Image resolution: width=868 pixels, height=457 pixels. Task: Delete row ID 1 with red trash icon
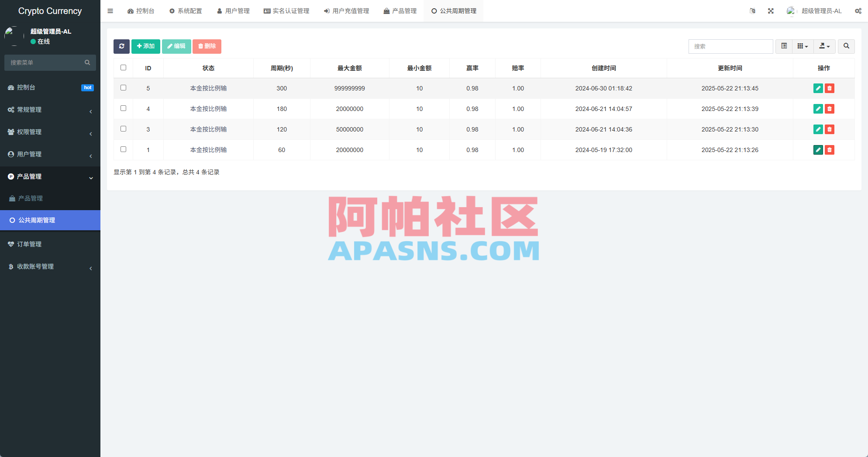(829, 150)
